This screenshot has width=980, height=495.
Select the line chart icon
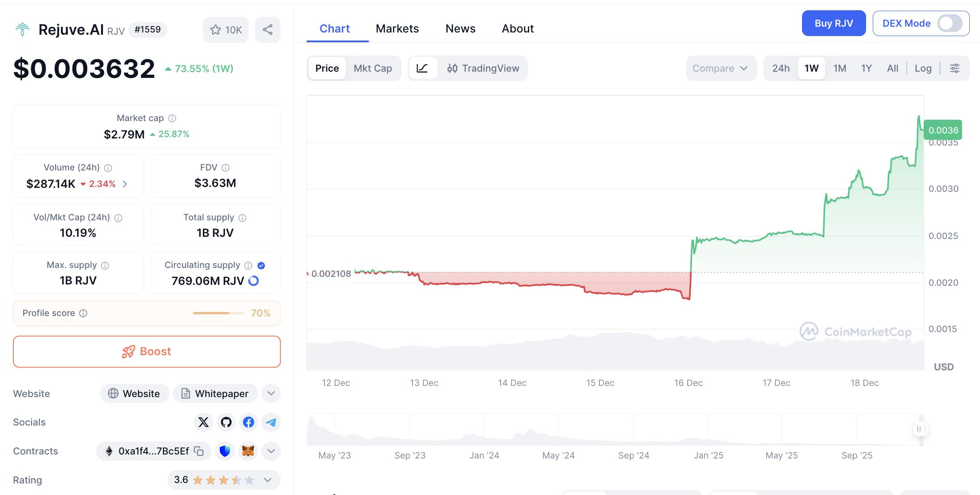(x=422, y=68)
